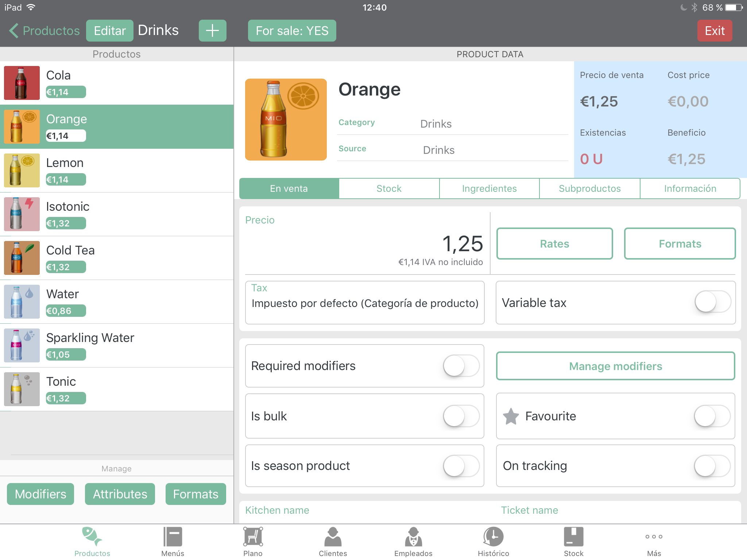The width and height of the screenshot is (747, 560).
Task: Turn on the Is bulk switch
Action: click(x=461, y=416)
